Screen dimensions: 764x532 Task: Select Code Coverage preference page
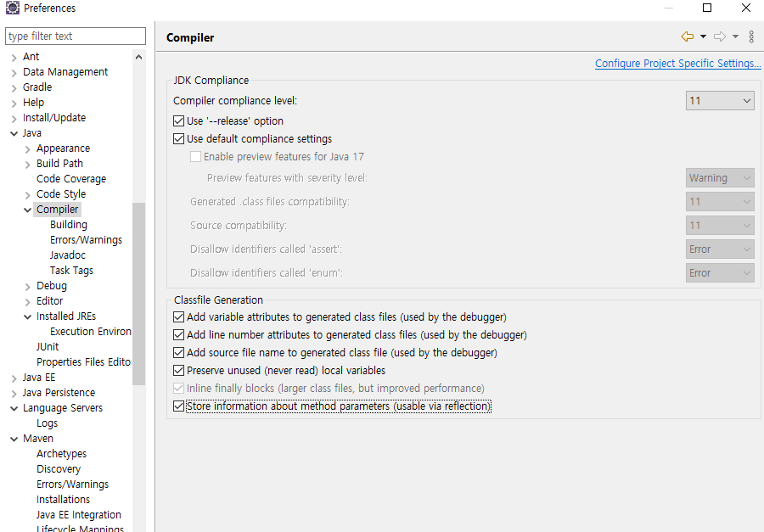tap(71, 179)
